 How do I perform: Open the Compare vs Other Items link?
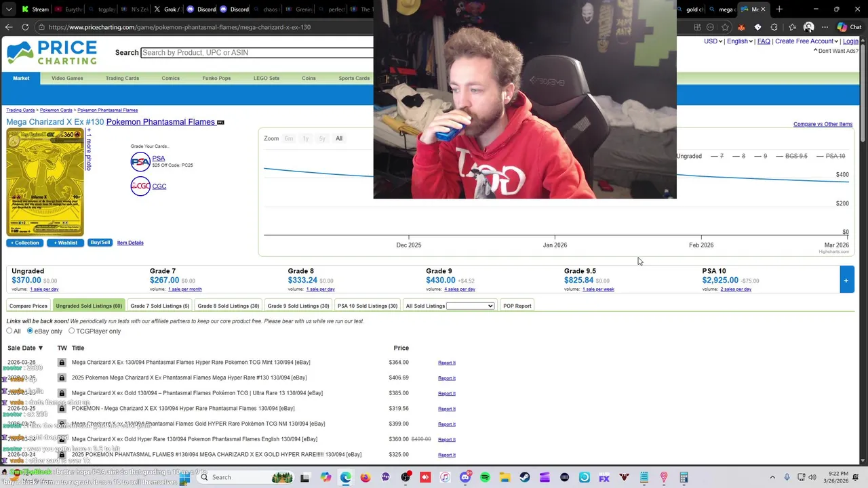[823, 124]
